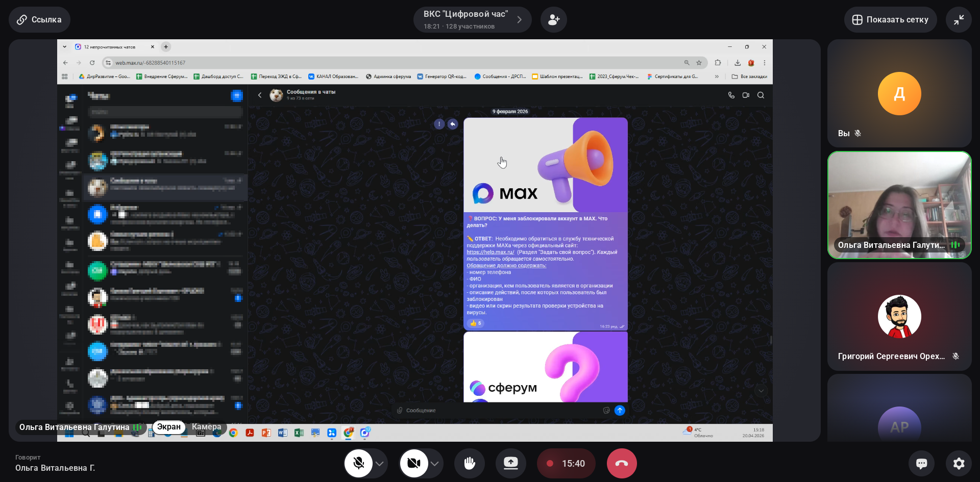Image resolution: width=980 pixels, height=482 pixels.
Task: Click the Ссылка link button
Action: point(39,20)
